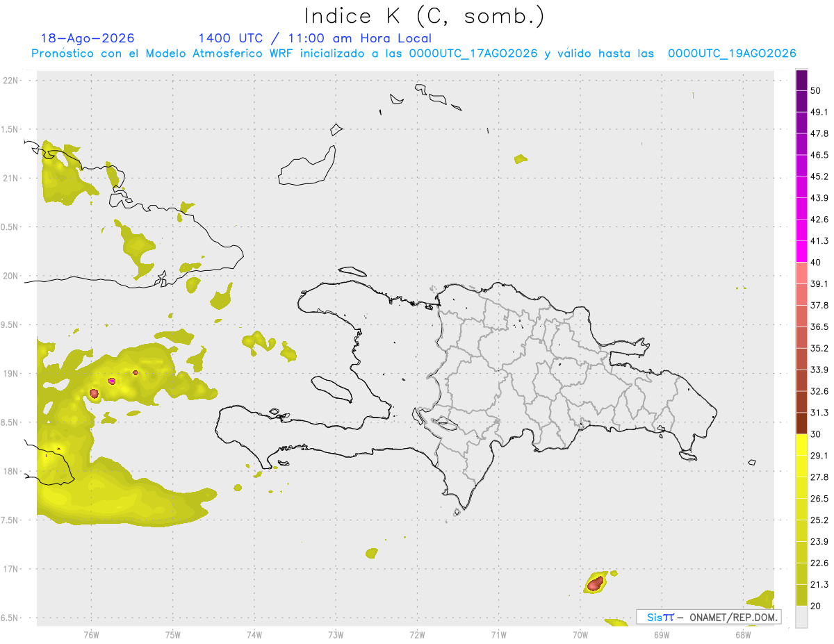Click the legend value "25.2"
Viewport: 834px width, 644px height.
(x=819, y=520)
